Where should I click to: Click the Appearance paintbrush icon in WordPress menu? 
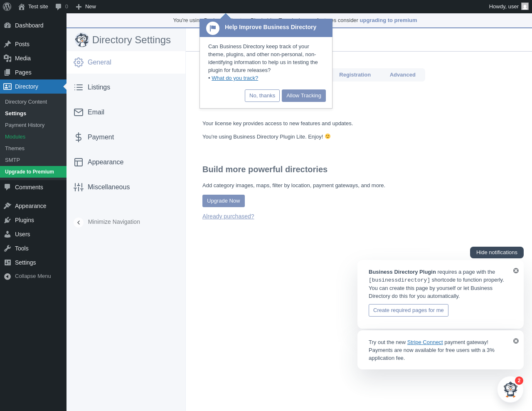click(7, 206)
